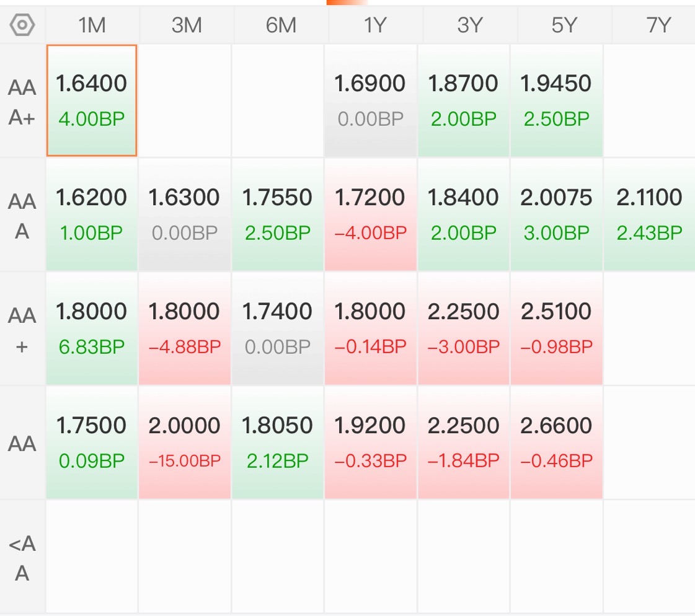Select the 1M column header
This screenshot has width=695, height=616.
92,25
